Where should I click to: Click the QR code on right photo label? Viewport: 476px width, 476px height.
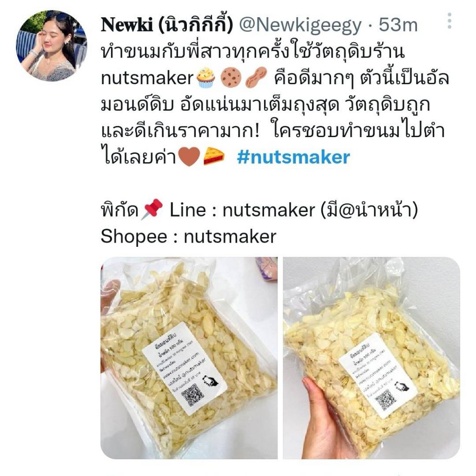pos(385,399)
